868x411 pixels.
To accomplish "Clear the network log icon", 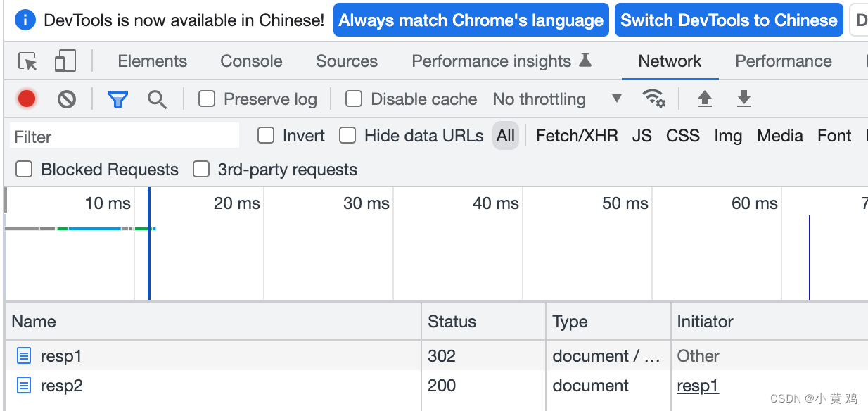I will click(67, 99).
